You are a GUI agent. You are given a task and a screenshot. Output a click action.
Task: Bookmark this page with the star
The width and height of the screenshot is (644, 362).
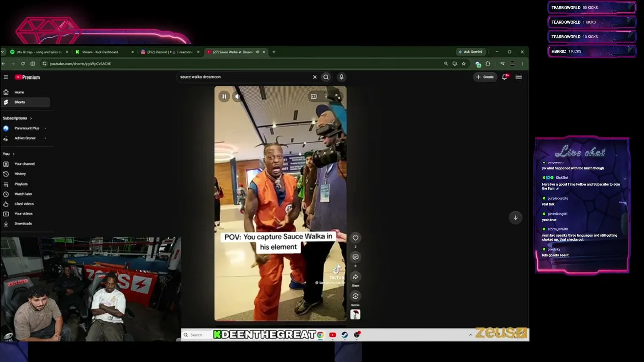coord(463,64)
